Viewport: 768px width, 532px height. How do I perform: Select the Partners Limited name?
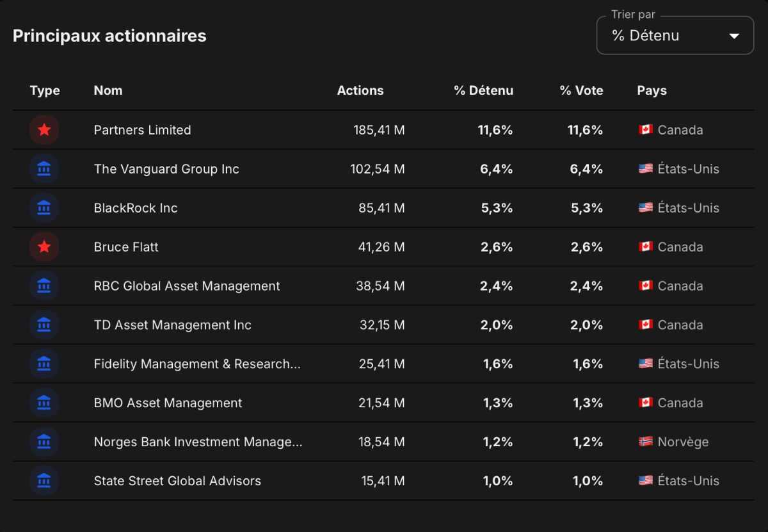pos(142,130)
